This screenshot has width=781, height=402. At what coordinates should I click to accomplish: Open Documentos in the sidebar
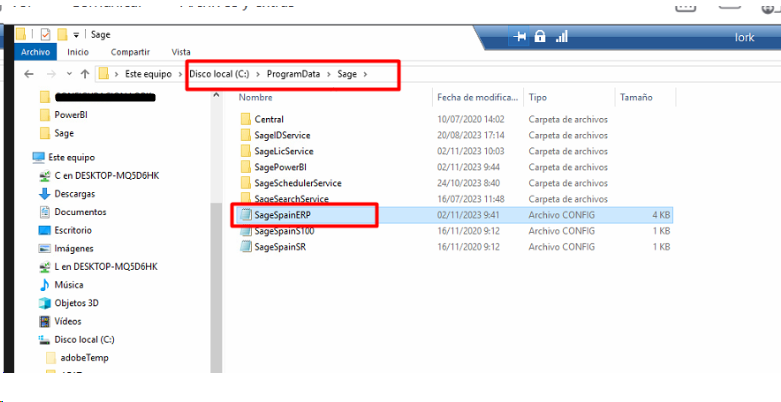tap(81, 212)
